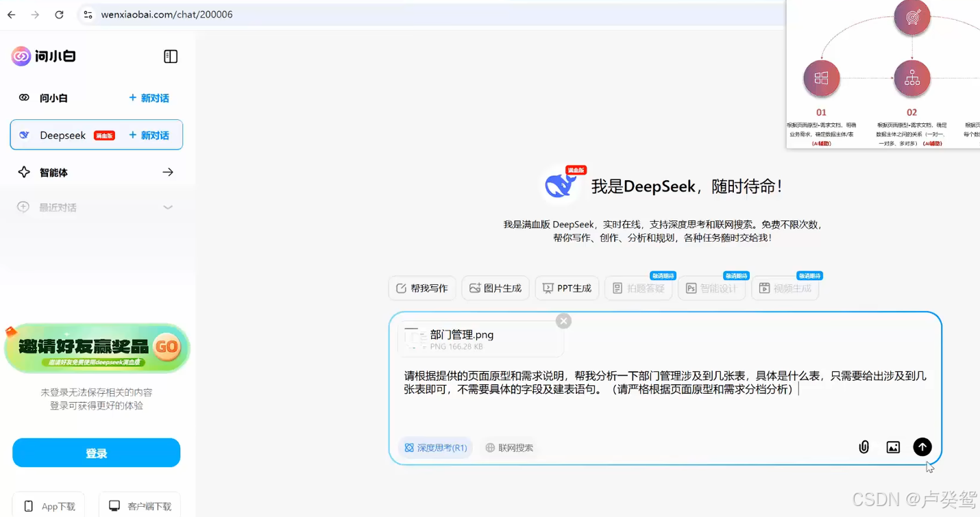Viewport: 980px width, 517px height.
Task: Expand the 最近对话 chevron
Action: pos(168,207)
